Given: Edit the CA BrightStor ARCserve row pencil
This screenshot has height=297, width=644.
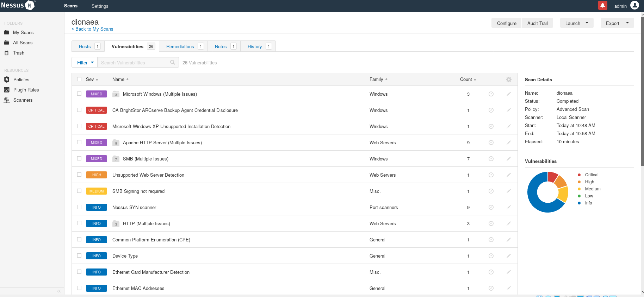Looking at the screenshot, I should tap(509, 110).
